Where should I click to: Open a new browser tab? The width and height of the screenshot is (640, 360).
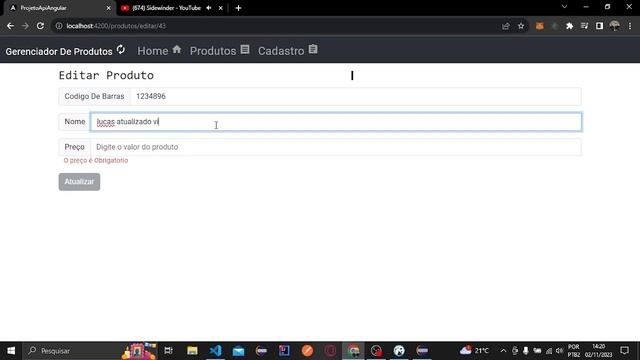click(238, 8)
